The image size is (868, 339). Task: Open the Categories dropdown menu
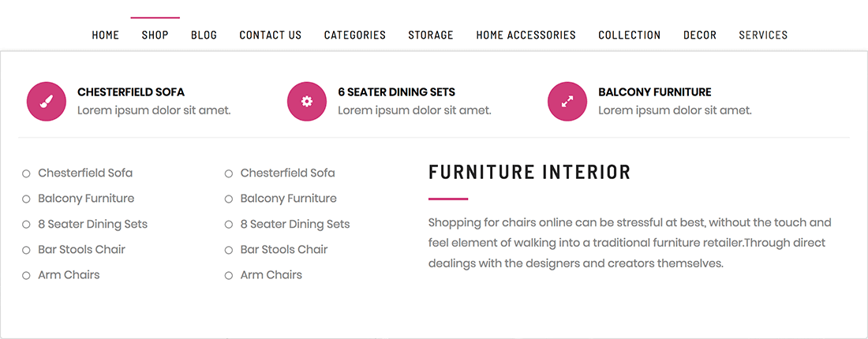pos(354,35)
